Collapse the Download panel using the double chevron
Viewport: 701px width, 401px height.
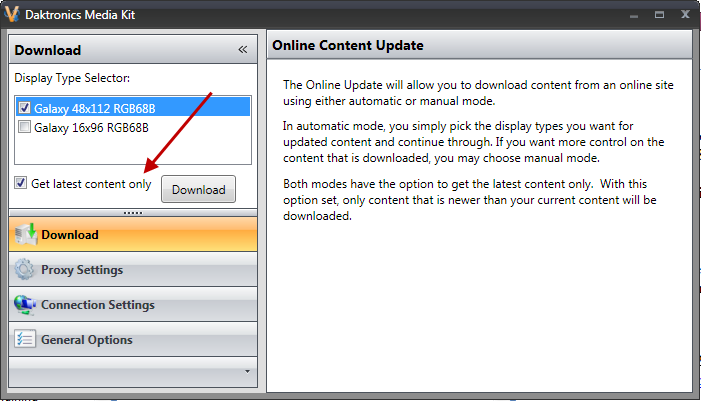[242, 49]
